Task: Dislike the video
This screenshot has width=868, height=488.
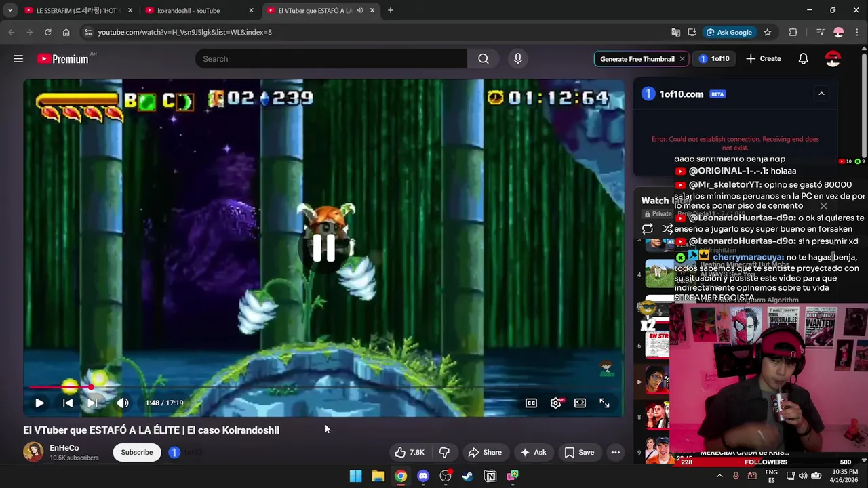Action: 445,452
